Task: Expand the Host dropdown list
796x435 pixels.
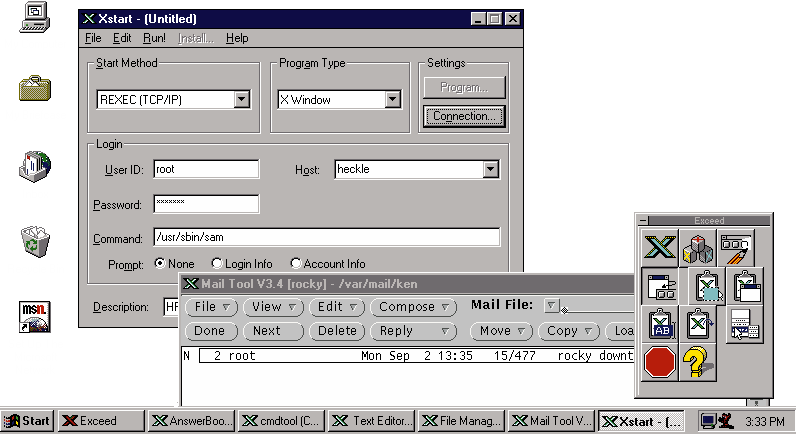Action: pos(490,170)
